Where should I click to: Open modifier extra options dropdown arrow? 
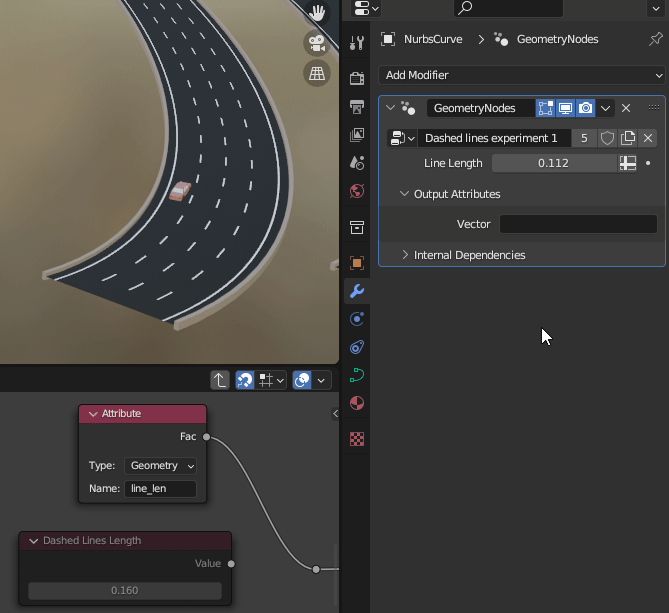605,108
